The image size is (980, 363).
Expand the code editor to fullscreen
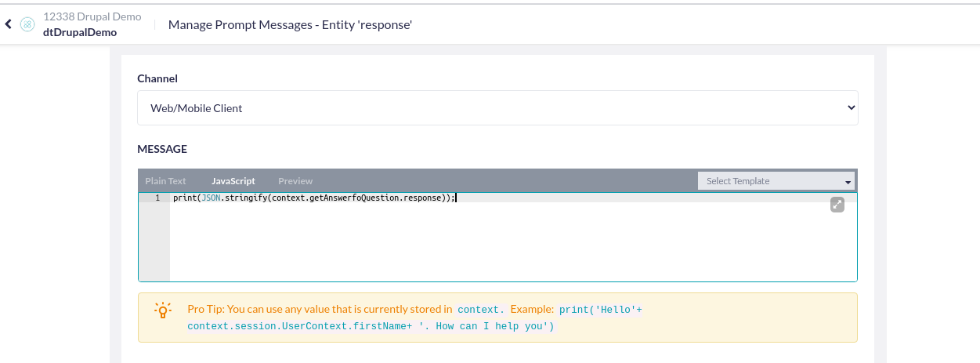click(837, 205)
